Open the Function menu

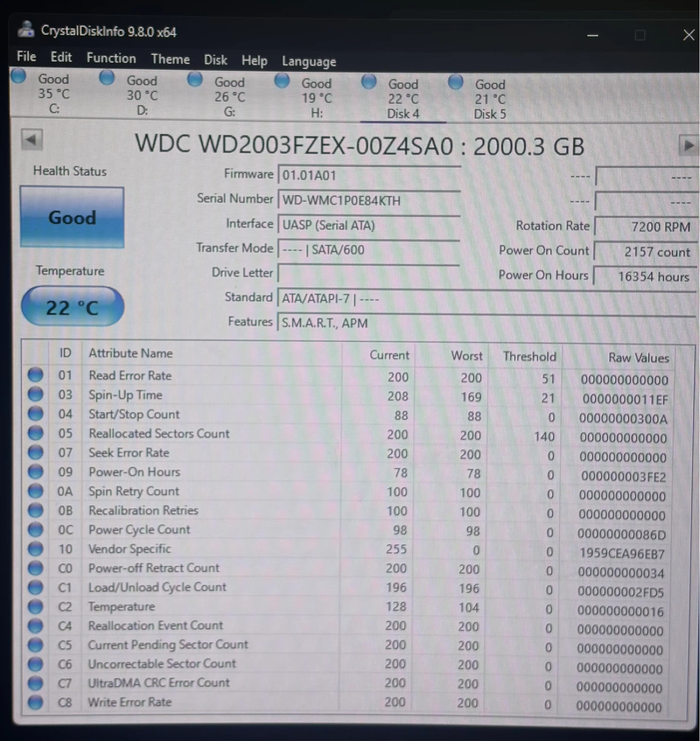coord(111,58)
